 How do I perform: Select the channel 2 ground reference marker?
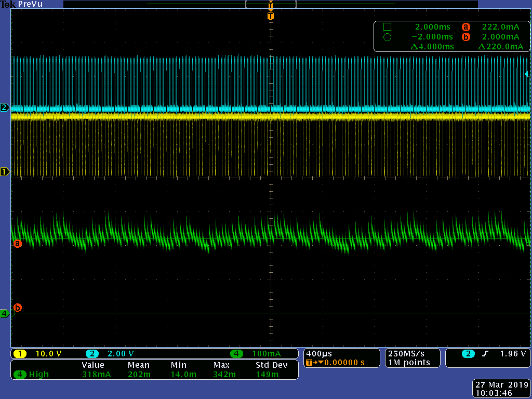5,108
